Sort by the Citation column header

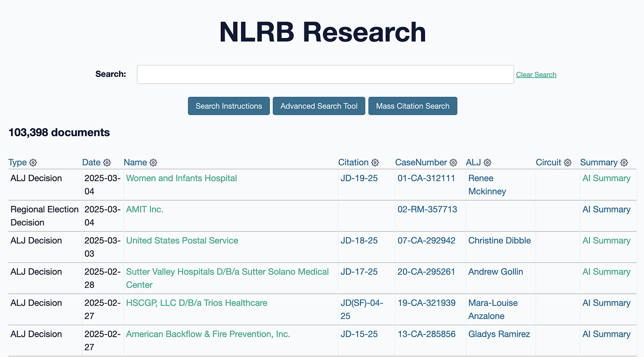353,163
